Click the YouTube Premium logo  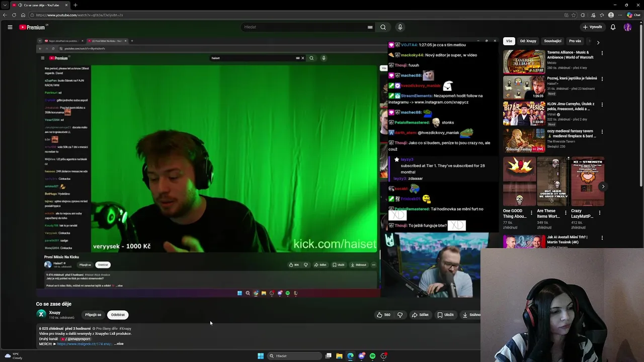coord(33,27)
